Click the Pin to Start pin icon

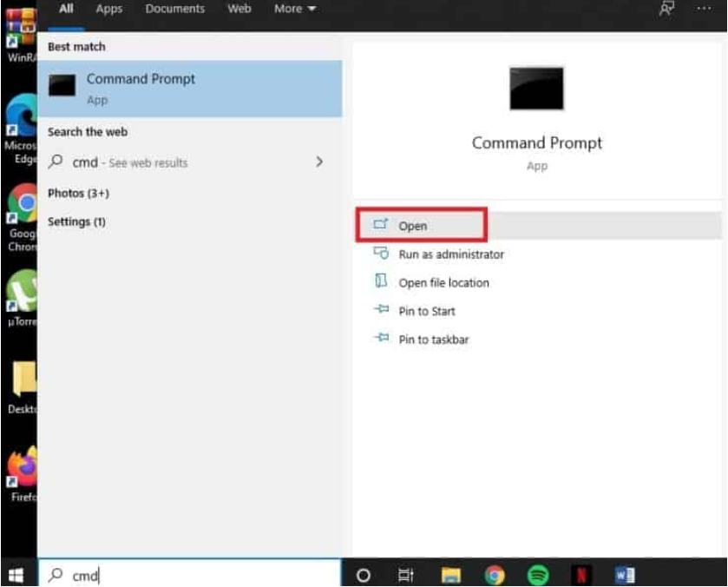pyautogui.click(x=381, y=309)
